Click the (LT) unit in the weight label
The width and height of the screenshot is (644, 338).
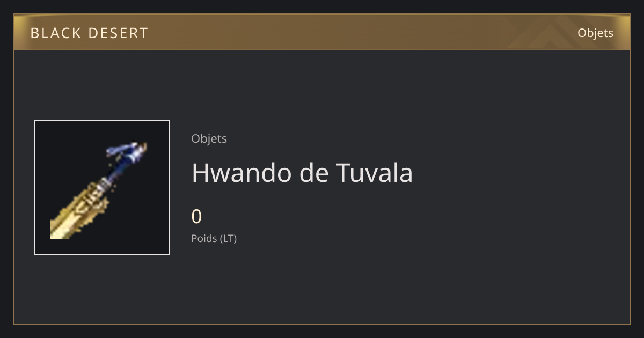[229, 238]
